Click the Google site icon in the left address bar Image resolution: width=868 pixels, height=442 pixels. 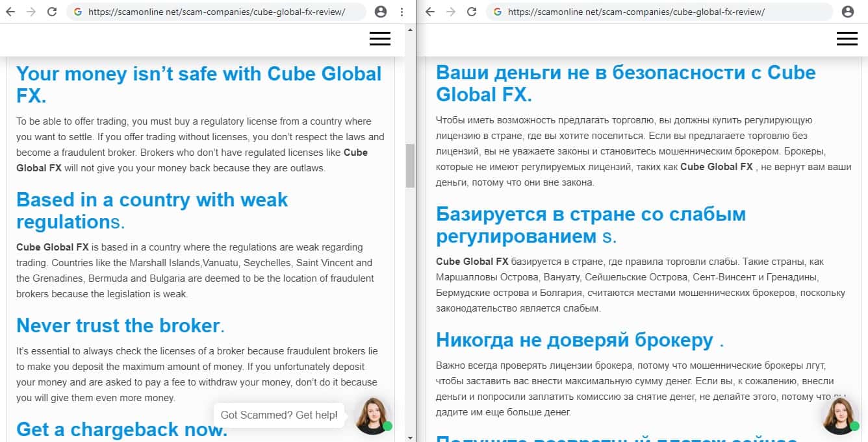pyautogui.click(x=78, y=12)
